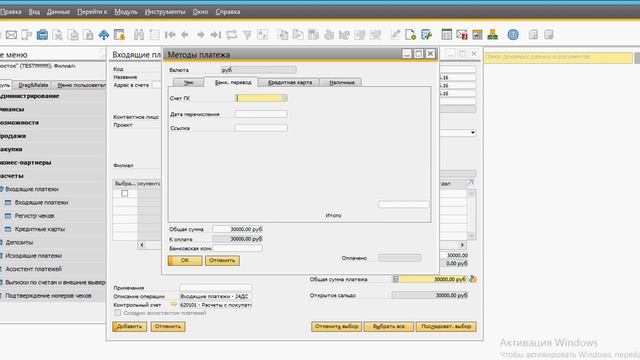Toggle Создано ассистентом платежей checkbox

click(118, 313)
